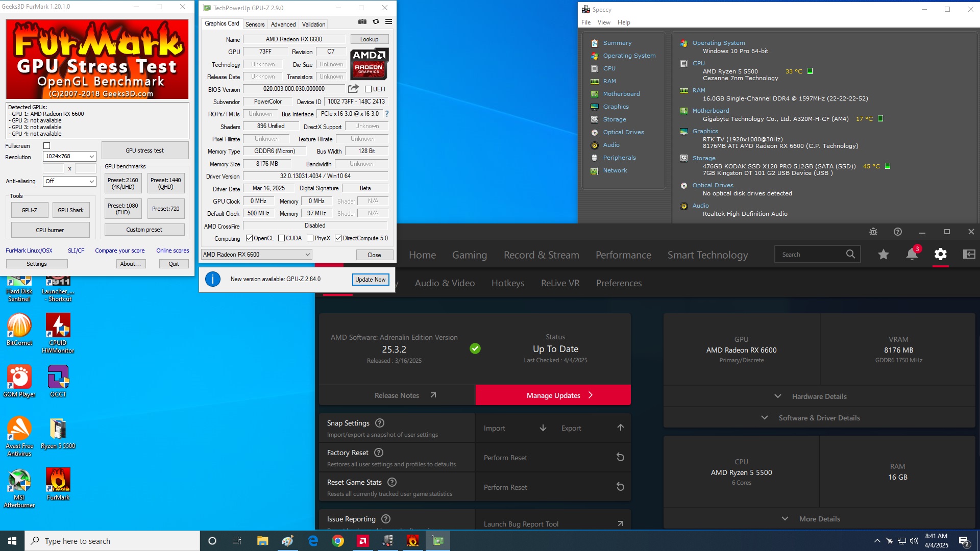Run Preset:1080 (FHD) benchmark
Screen dimensions: 980x551
pos(123,209)
